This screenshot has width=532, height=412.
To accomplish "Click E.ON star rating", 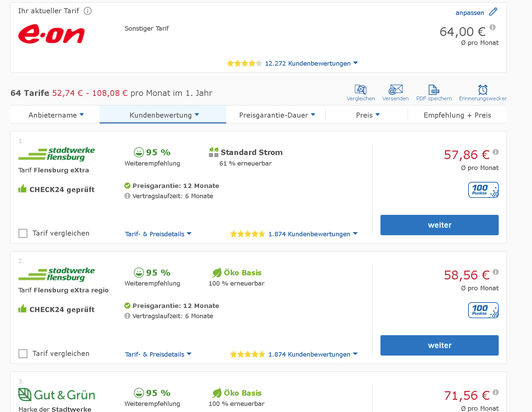I will (x=245, y=63).
